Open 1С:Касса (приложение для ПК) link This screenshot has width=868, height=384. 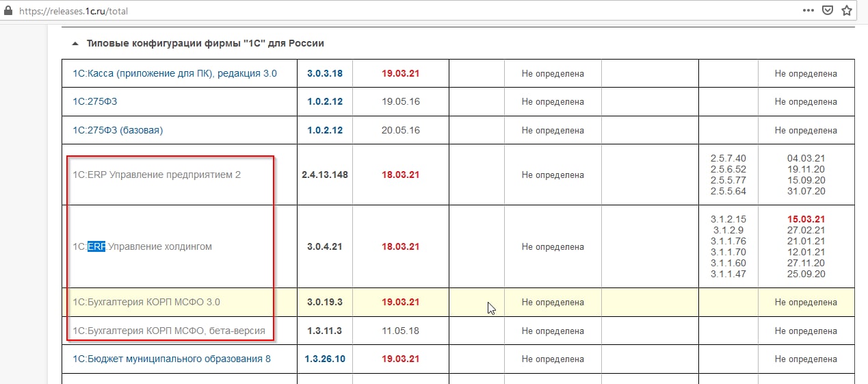[174, 73]
